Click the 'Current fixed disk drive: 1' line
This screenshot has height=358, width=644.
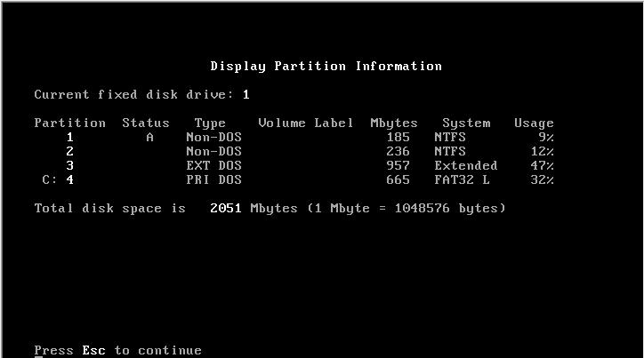(x=141, y=95)
